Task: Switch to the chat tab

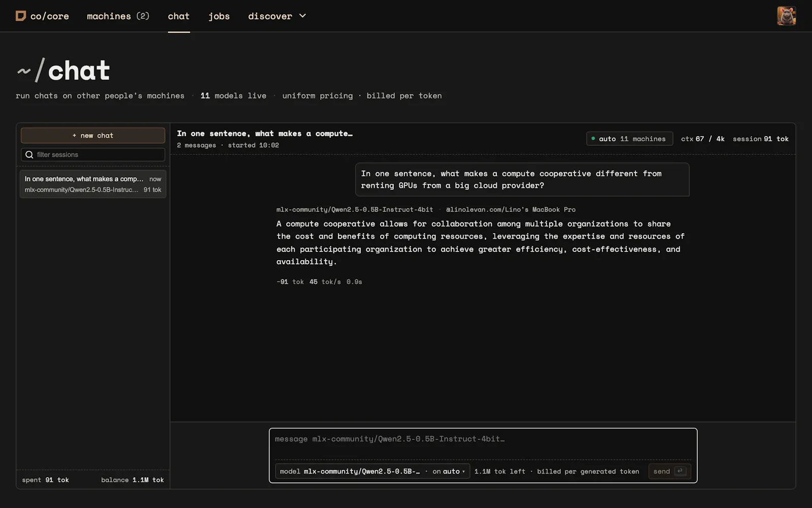Action: coord(179,16)
